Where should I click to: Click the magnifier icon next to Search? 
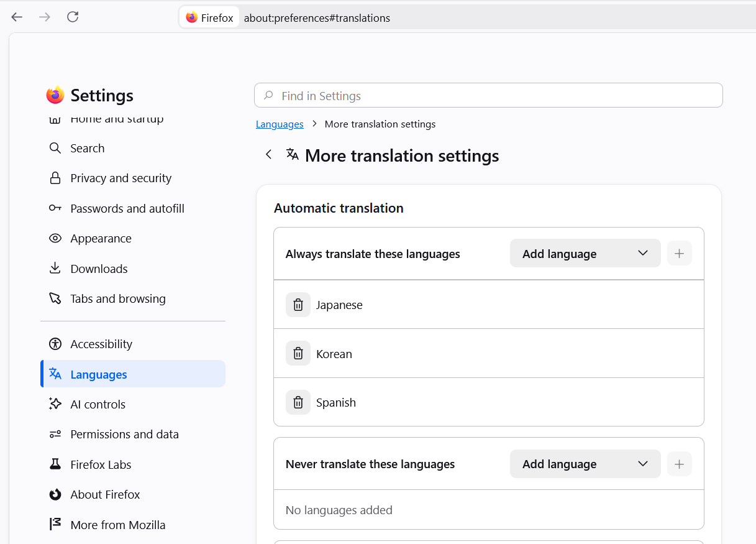click(55, 148)
